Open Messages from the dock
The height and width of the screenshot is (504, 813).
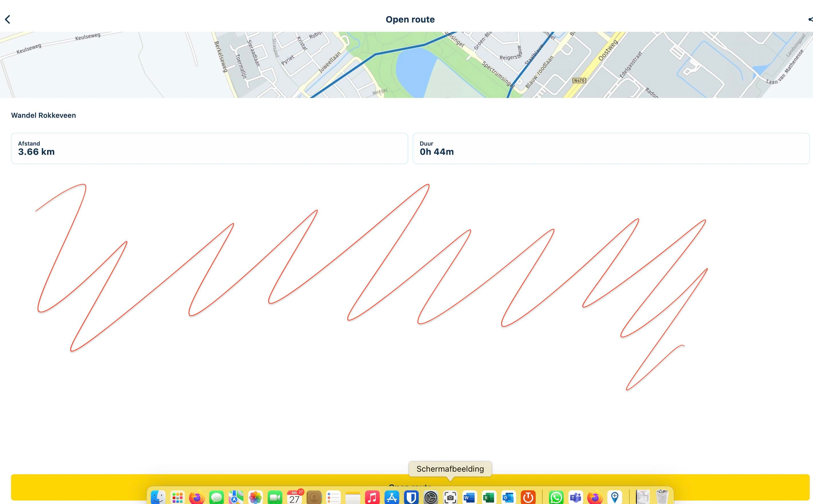coord(216,497)
